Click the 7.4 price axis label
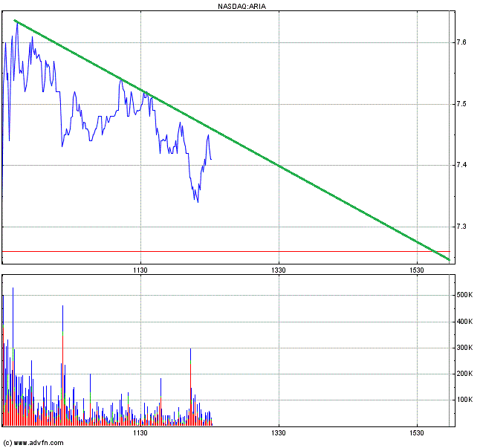The height and width of the screenshot is (448, 483). pyautogui.click(x=461, y=165)
